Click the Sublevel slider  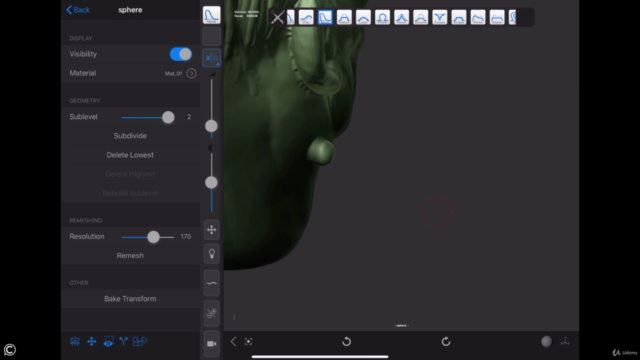pyautogui.click(x=148, y=117)
